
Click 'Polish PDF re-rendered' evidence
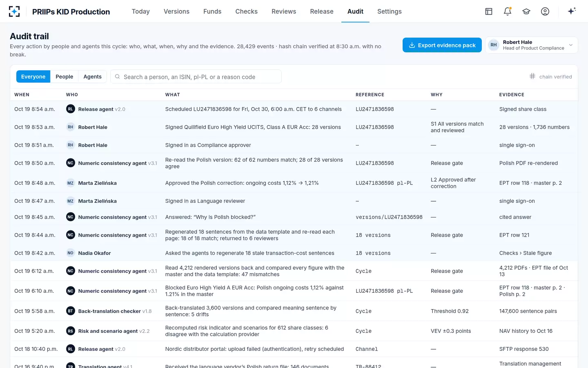(528, 163)
